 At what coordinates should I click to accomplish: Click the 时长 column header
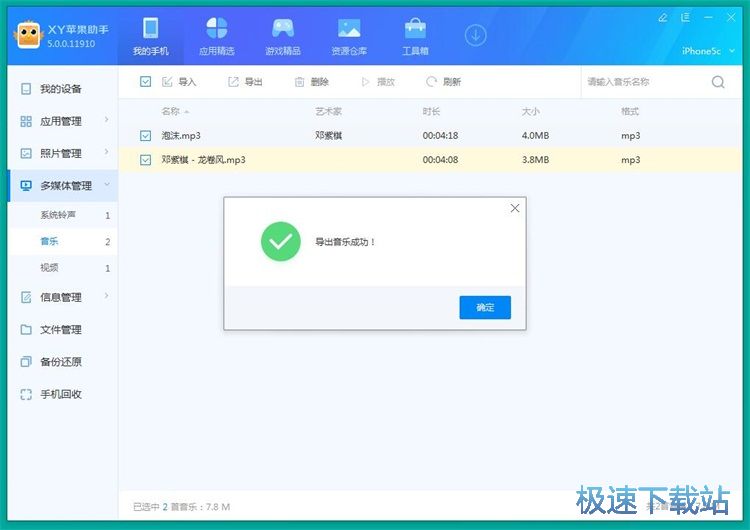(431, 111)
